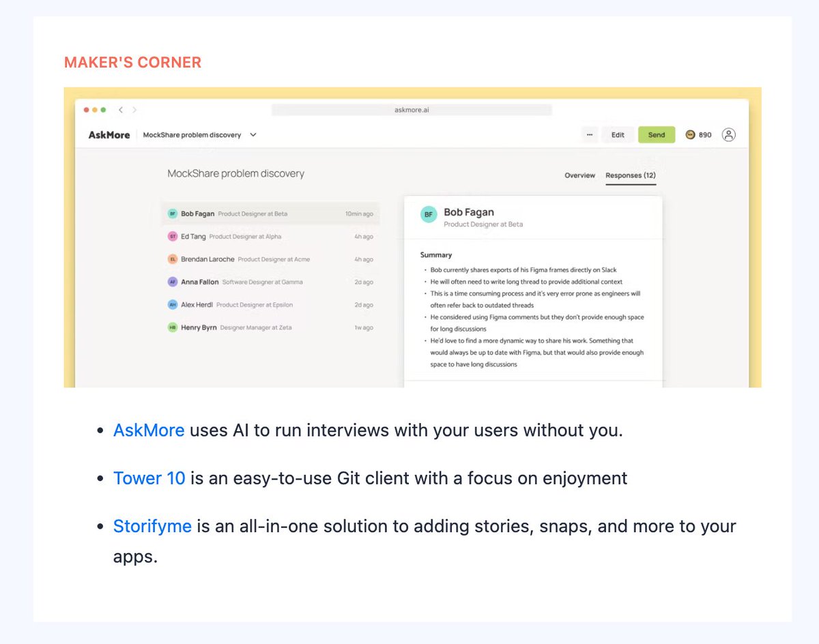Select Brendan Laroche response row
This screenshot has height=644, width=819.
pos(270,259)
